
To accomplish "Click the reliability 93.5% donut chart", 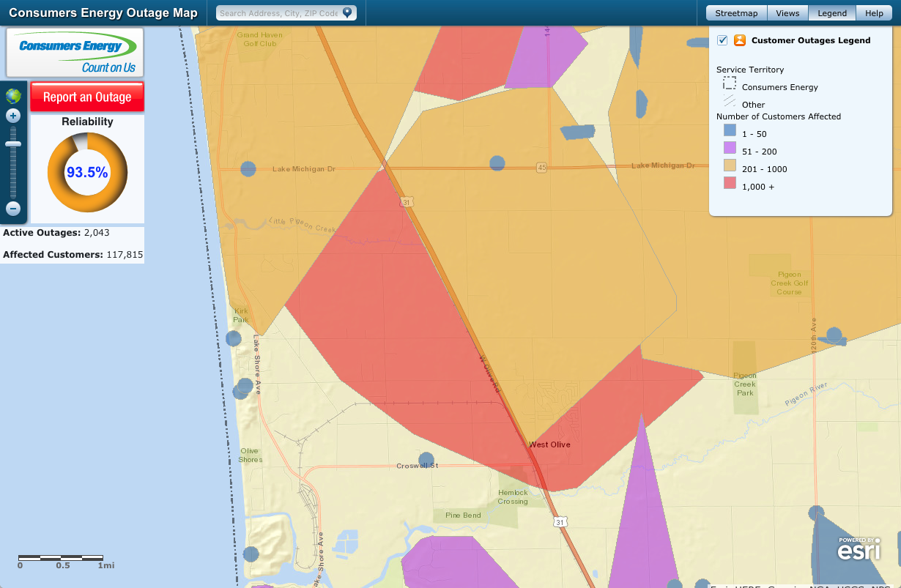I will coord(87,172).
